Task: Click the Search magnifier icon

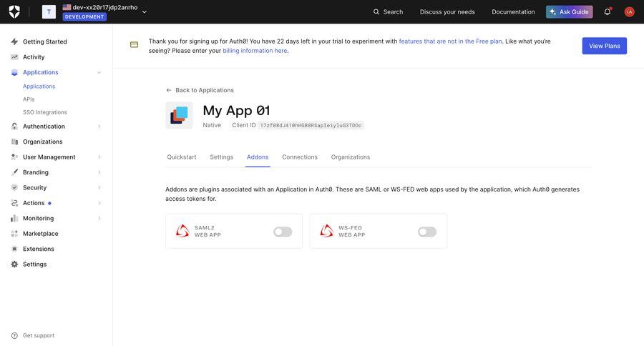Action: pyautogui.click(x=376, y=12)
